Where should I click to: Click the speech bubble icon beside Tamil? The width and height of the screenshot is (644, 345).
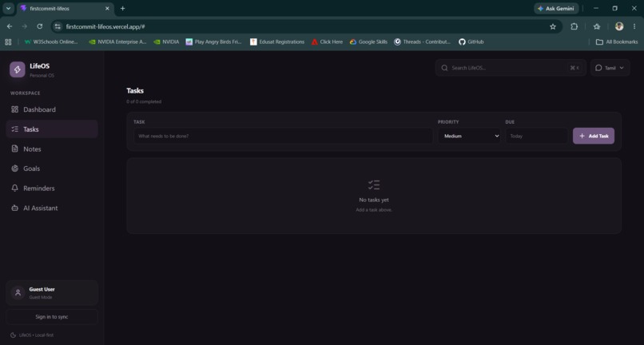[598, 68]
